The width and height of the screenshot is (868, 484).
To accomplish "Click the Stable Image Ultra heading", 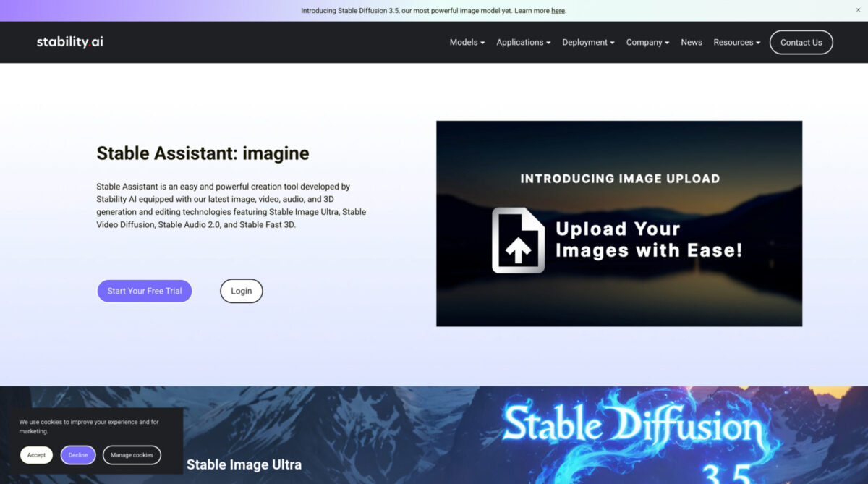I will [244, 464].
